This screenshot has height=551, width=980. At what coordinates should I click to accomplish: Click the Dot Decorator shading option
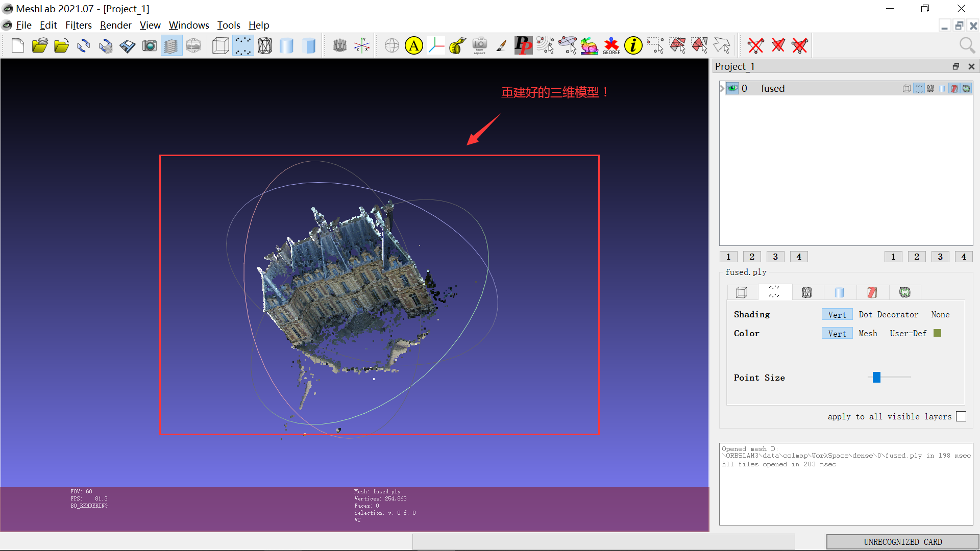888,314
